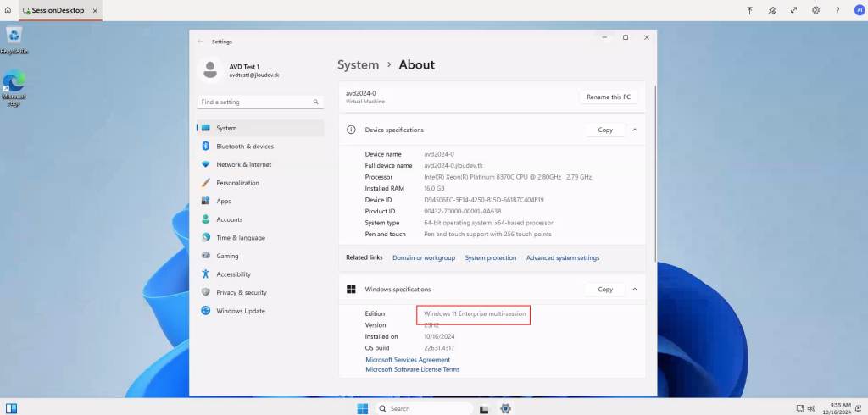The width and height of the screenshot is (868, 415).
Task: Open Personalization settings
Action: point(260,183)
